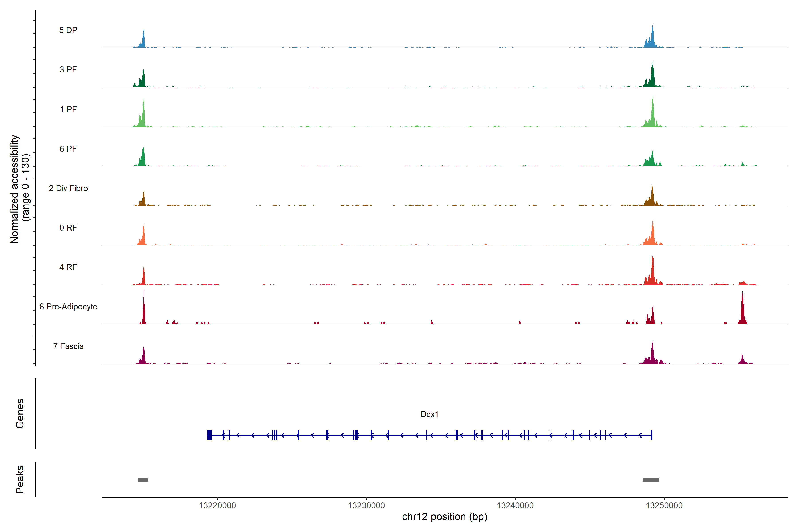Click the 4 RF track label
The width and height of the screenshot is (798, 532).
tap(68, 267)
